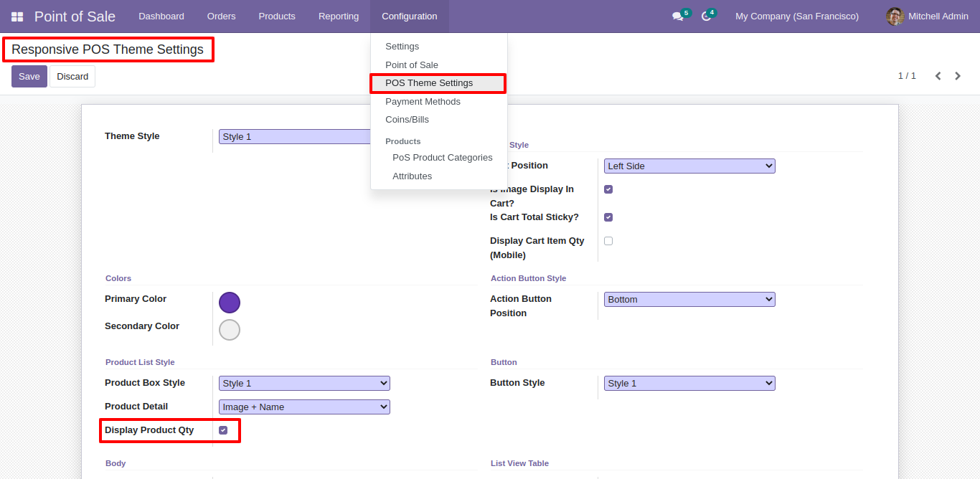Open the Products top menu

[277, 16]
